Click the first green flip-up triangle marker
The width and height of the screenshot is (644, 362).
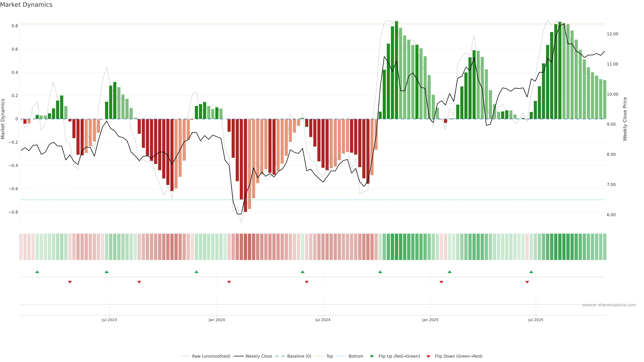pos(37,272)
